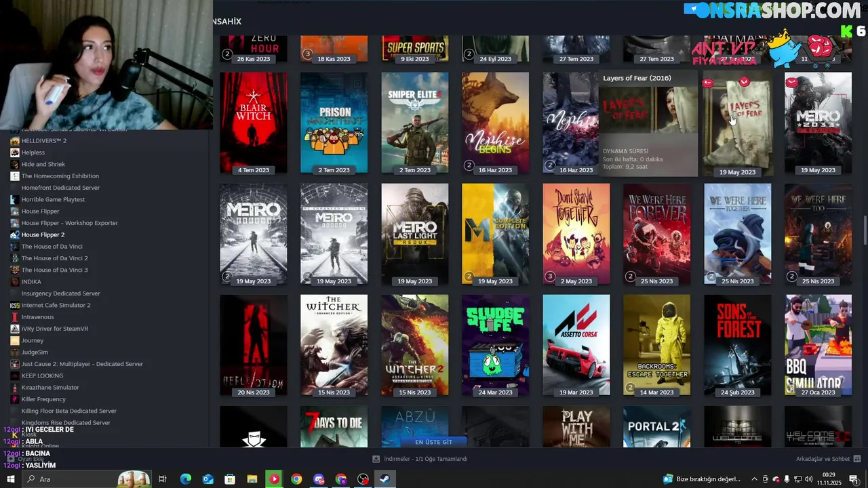
Task: Select the Sniper Elite 4 cover
Action: pyautogui.click(x=414, y=123)
